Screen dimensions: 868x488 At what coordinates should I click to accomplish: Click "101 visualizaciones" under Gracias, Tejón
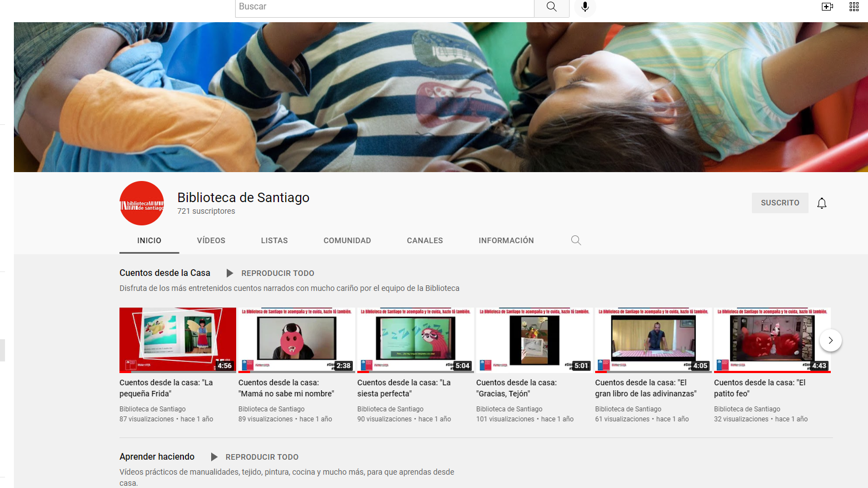click(x=505, y=419)
